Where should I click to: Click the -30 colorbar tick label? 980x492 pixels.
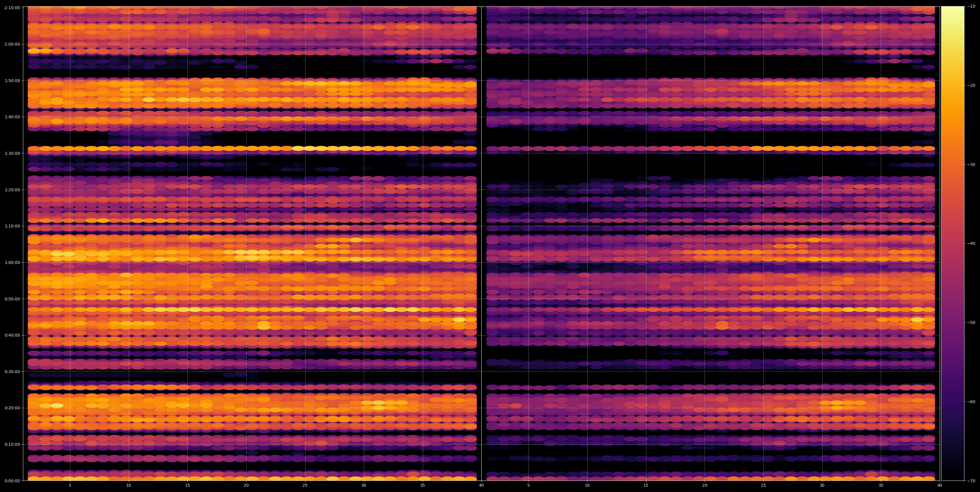point(971,164)
